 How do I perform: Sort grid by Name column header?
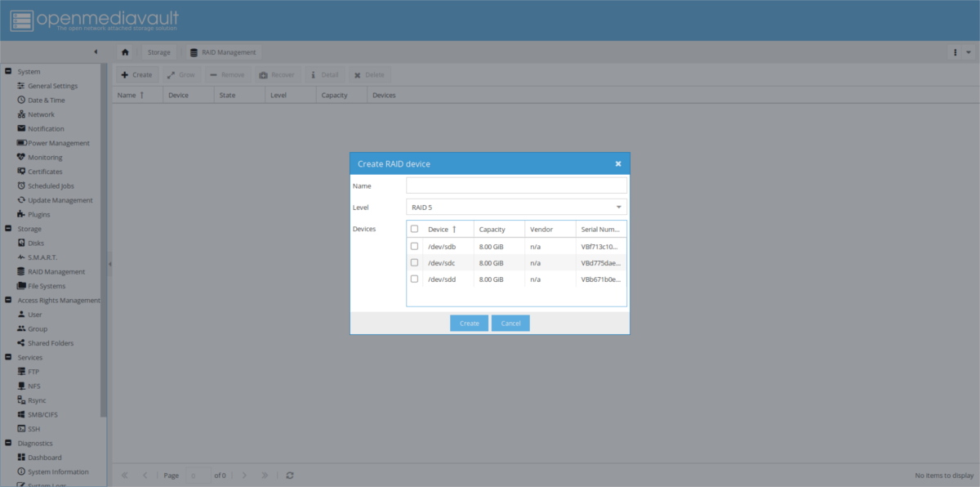(136, 95)
